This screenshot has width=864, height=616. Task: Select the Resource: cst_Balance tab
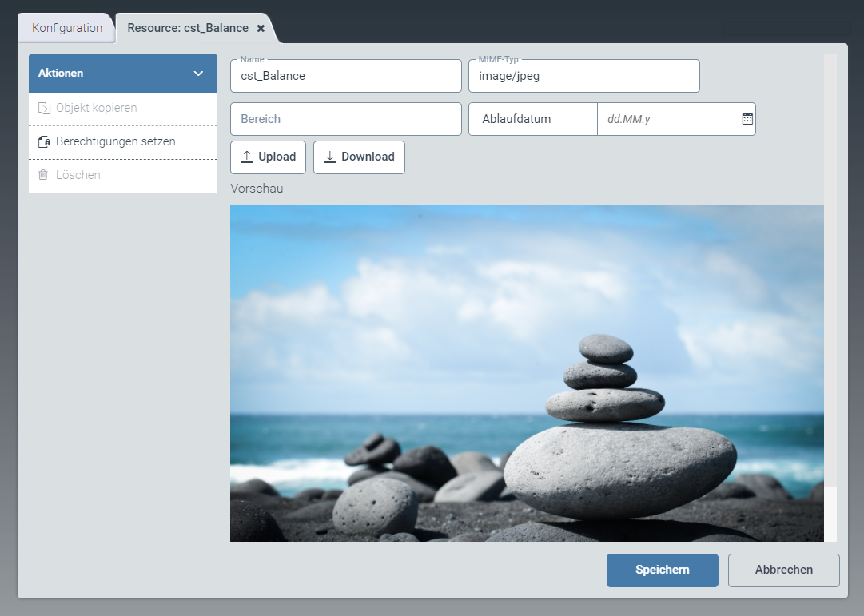pos(187,28)
